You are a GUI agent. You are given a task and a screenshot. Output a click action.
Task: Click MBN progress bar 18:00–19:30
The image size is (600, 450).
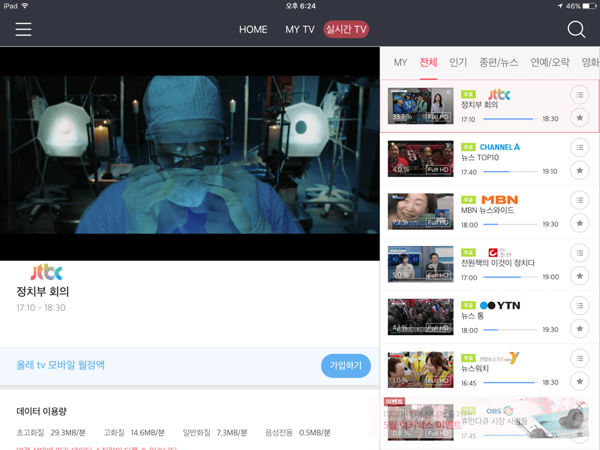[510, 225]
